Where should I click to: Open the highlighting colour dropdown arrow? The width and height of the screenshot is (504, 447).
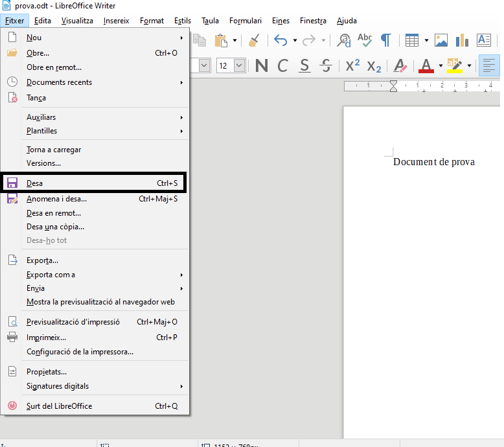click(469, 66)
